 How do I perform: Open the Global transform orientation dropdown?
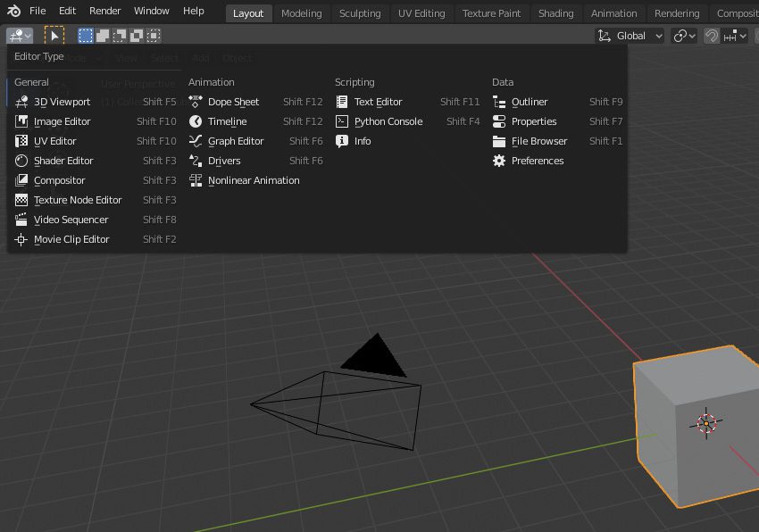click(630, 36)
